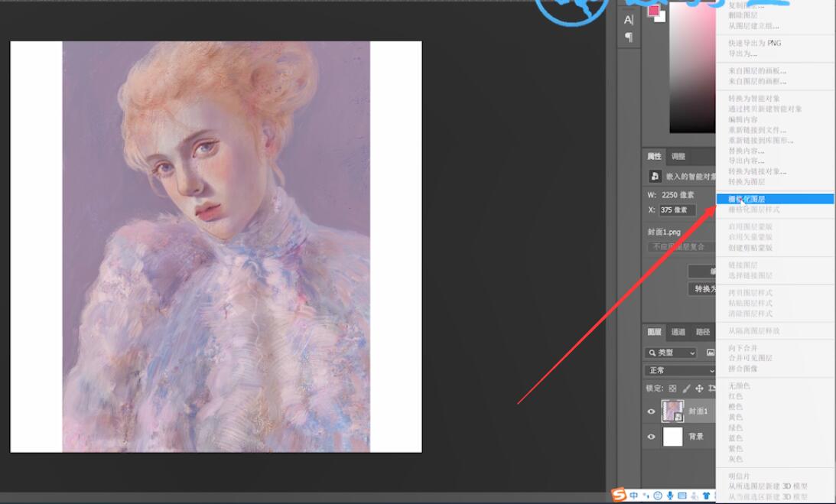836x504 pixels.
Task: Click the pink foreground color swatch
Action: point(654,11)
